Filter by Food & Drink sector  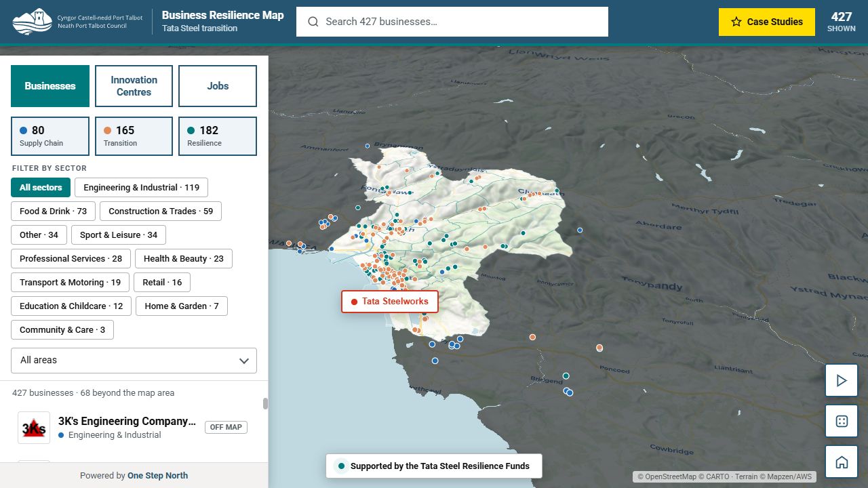(54, 211)
